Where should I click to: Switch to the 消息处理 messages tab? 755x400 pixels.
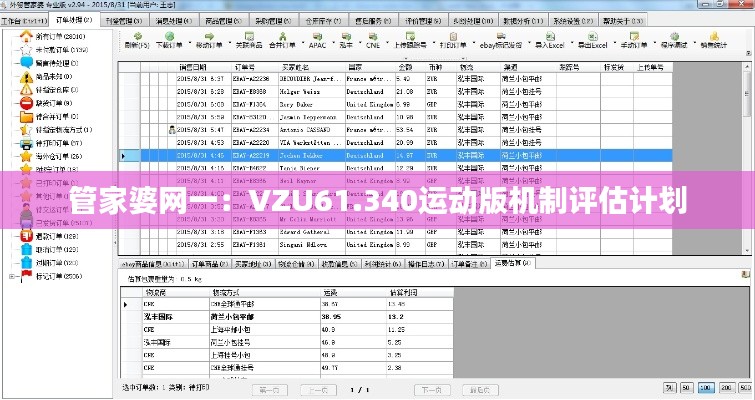click(174, 21)
